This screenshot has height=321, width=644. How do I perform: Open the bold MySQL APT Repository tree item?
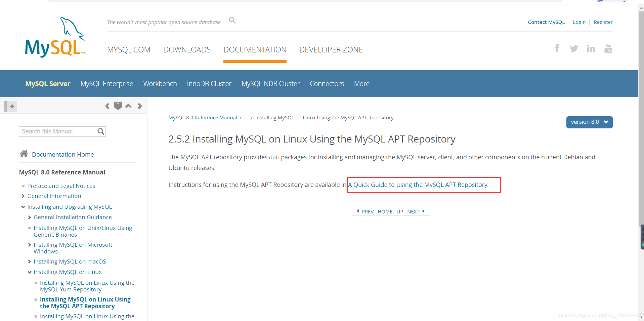coord(85,303)
